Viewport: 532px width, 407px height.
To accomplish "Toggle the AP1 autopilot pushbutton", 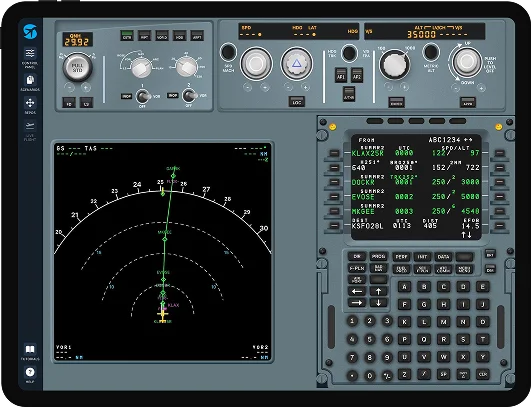I will 341,76.
